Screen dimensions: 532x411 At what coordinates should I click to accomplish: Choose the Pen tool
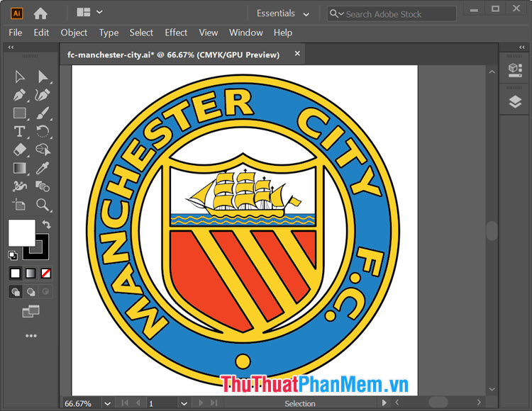pyautogui.click(x=19, y=95)
